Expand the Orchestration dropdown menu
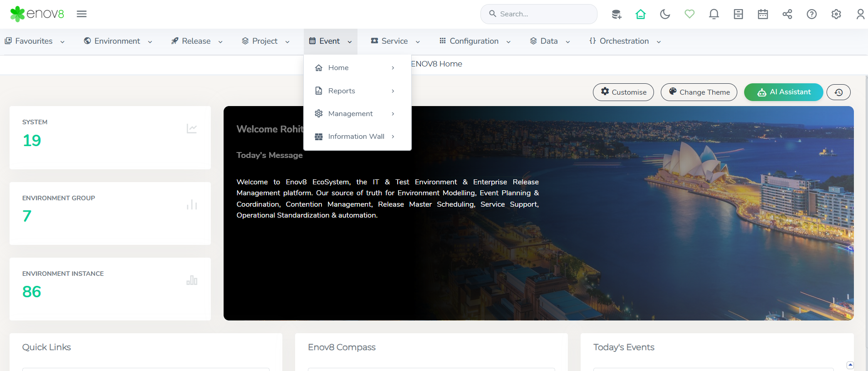The image size is (868, 371). (x=624, y=41)
